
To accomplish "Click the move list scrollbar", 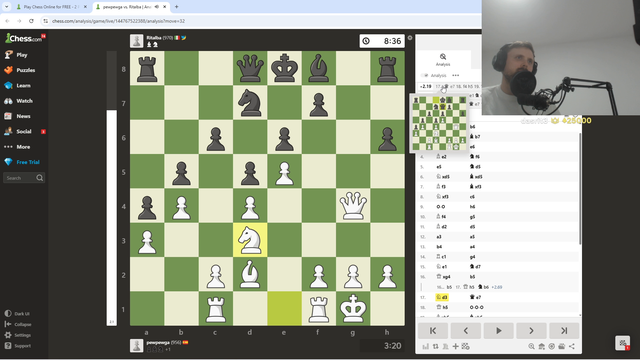I will point(580,189).
